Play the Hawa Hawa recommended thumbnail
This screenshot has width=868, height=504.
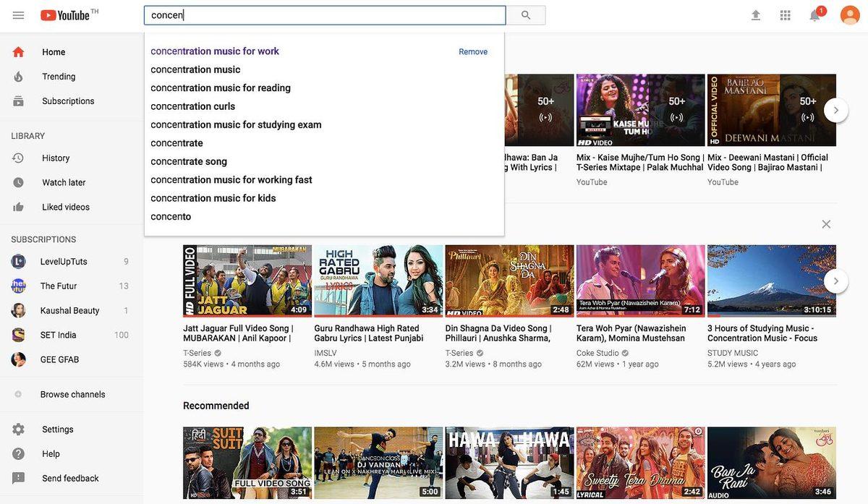pos(509,463)
